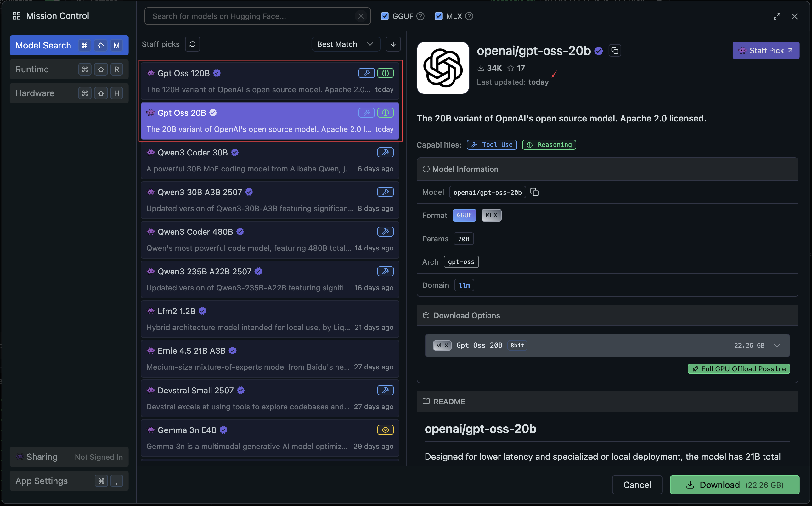The image size is (812, 506).
Task: Click Tool Use icon on Qwen3 Coder 480B
Action: point(385,232)
